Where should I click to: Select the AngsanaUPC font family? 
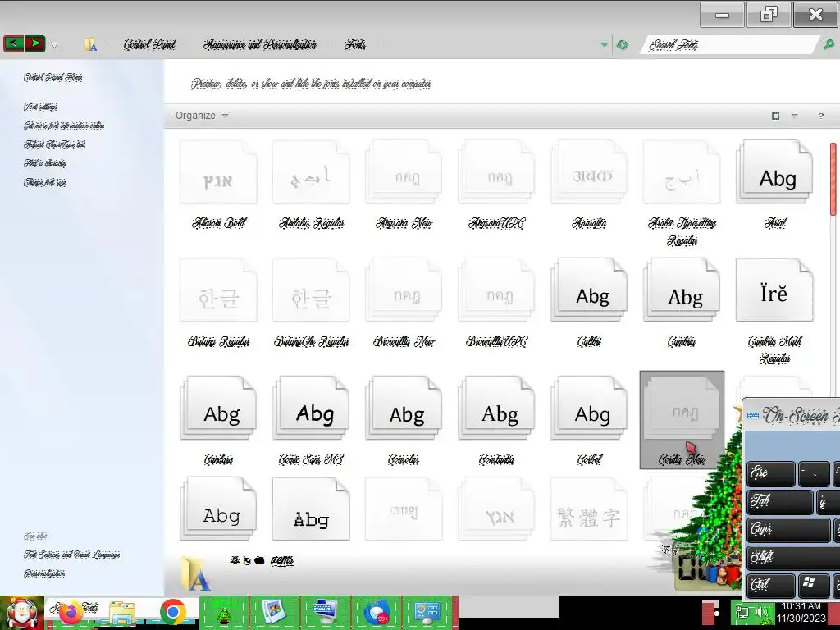[x=496, y=185]
